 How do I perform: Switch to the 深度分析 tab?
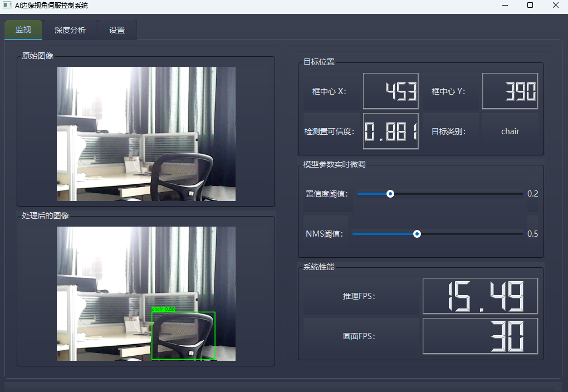[70, 30]
